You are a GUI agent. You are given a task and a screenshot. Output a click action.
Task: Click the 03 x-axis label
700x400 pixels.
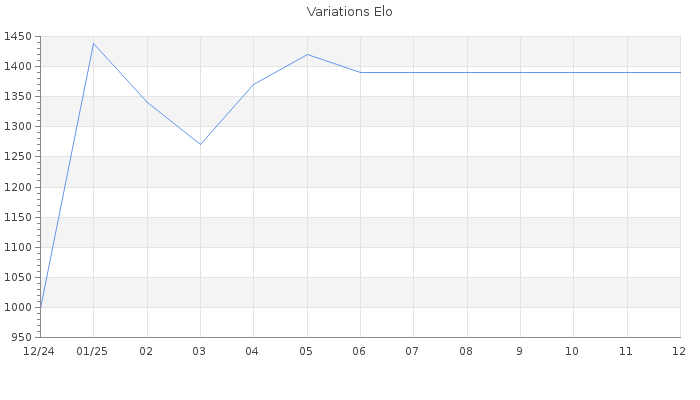click(x=200, y=352)
